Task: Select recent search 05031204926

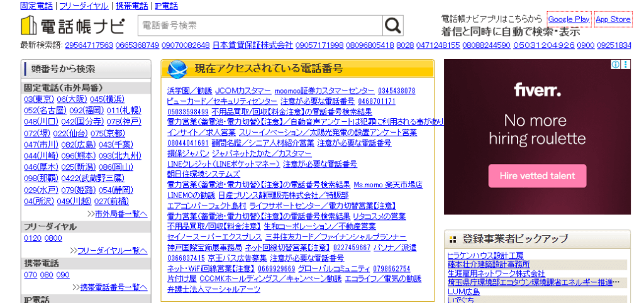Action: coord(544,45)
